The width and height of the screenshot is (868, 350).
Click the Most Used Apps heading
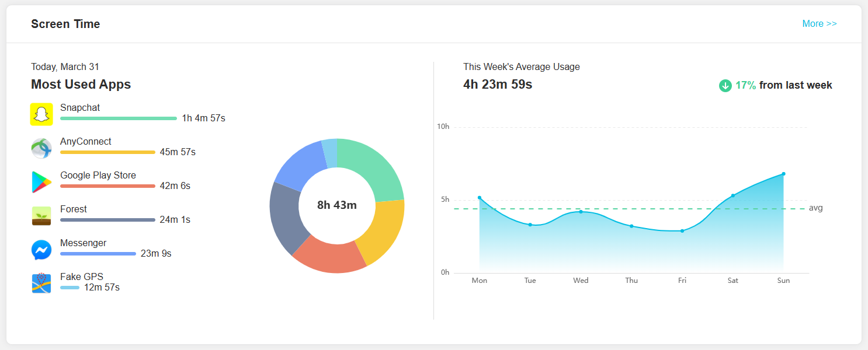tap(81, 85)
